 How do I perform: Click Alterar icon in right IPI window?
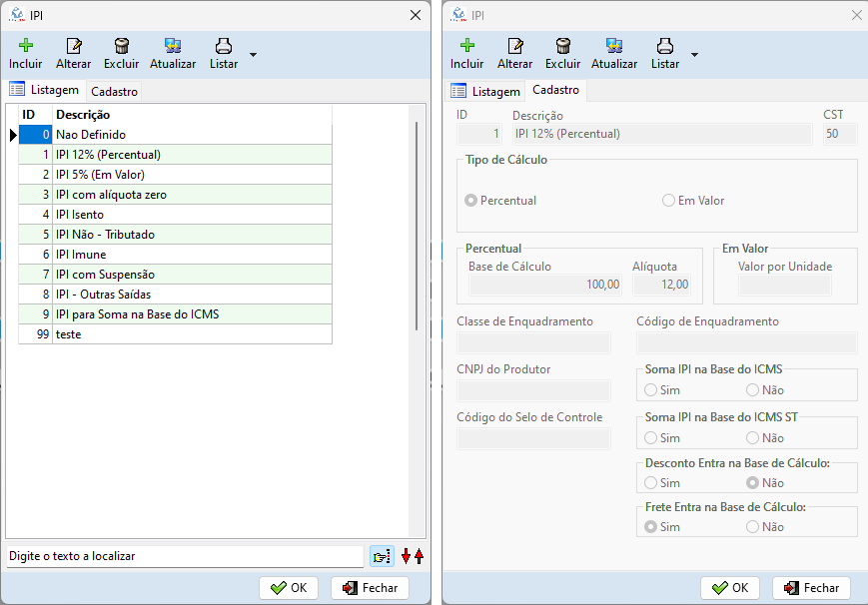click(x=515, y=45)
